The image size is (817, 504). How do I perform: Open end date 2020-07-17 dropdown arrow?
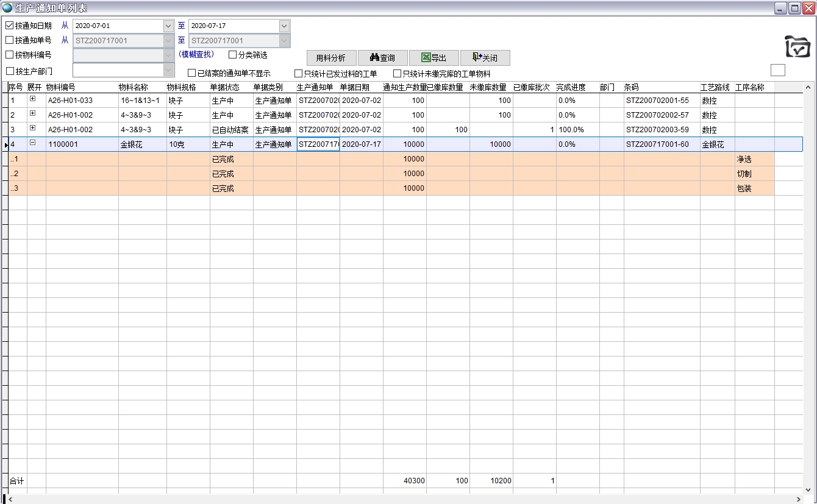click(284, 26)
